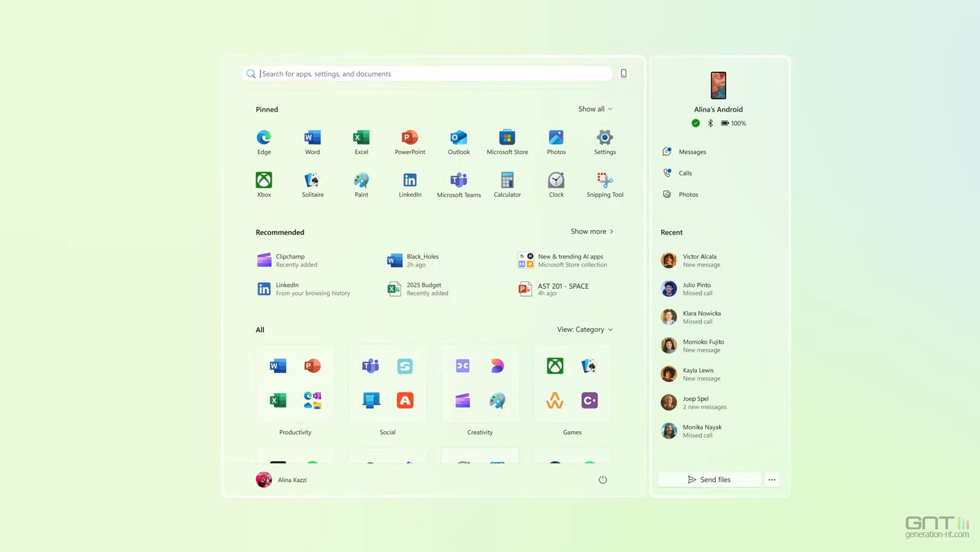Open the pinned Solitaire app
Viewport: 980px width, 552px height.
313,185
